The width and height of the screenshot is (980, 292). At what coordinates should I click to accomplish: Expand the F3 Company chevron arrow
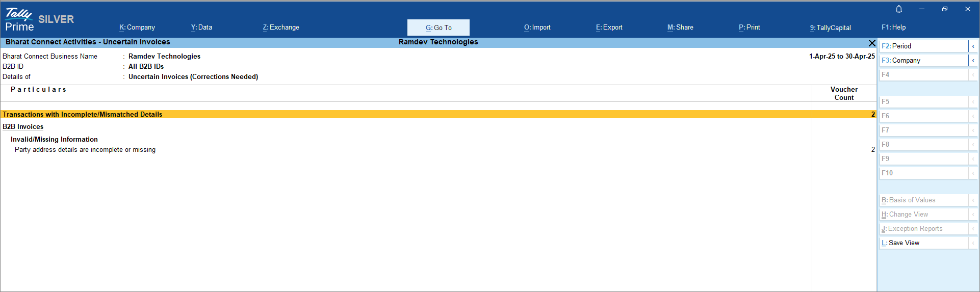[973, 61]
